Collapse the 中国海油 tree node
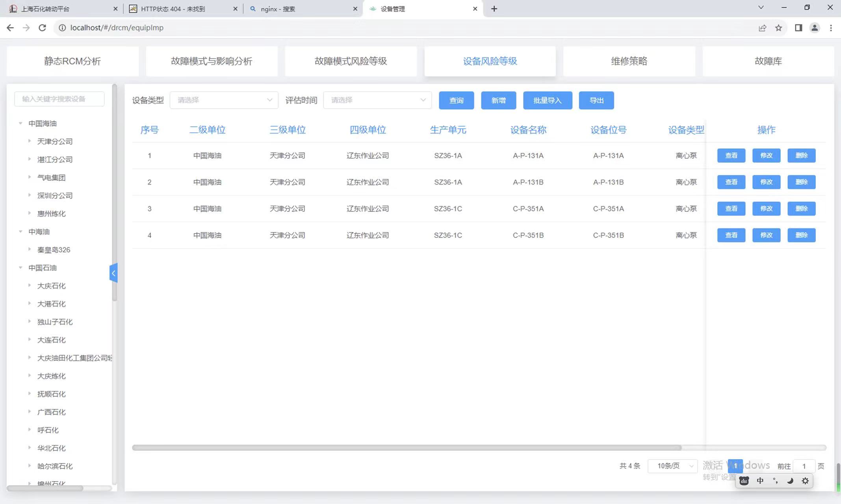 point(20,123)
